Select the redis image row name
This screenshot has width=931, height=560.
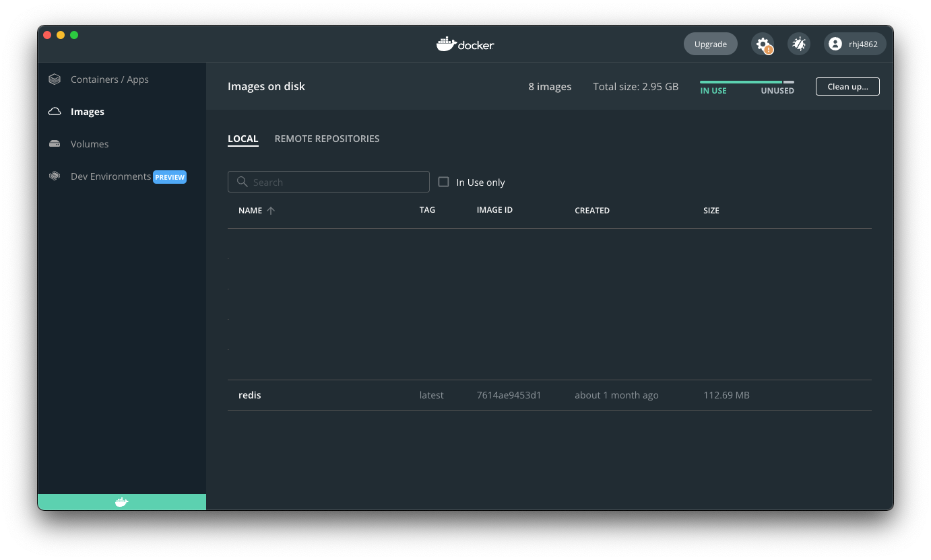point(250,395)
